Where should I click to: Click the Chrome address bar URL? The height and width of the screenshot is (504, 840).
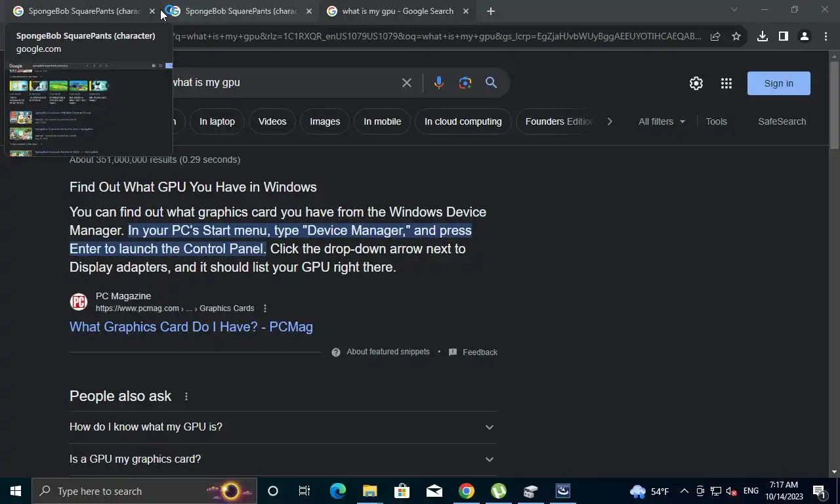[x=436, y=36]
